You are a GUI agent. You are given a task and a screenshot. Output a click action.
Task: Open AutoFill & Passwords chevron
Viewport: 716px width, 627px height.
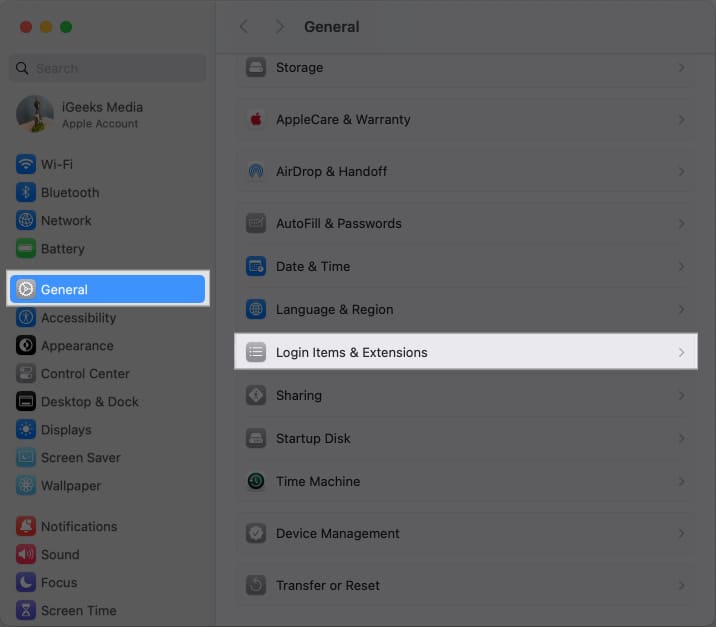point(681,224)
